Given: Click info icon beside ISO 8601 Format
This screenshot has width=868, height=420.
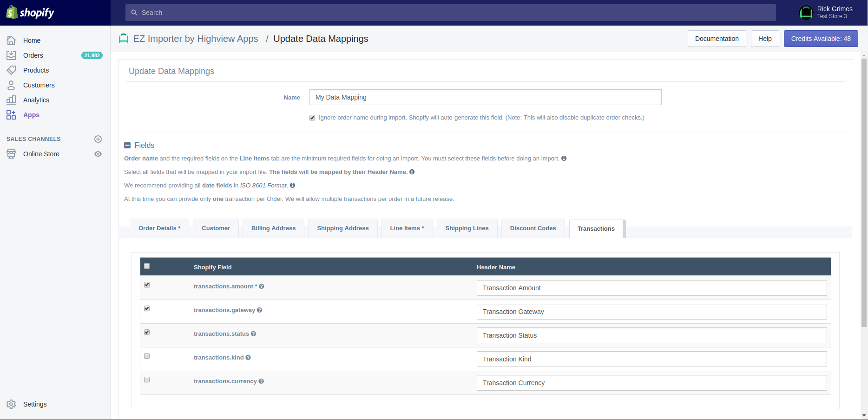Looking at the screenshot, I should click(x=292, y=186).
